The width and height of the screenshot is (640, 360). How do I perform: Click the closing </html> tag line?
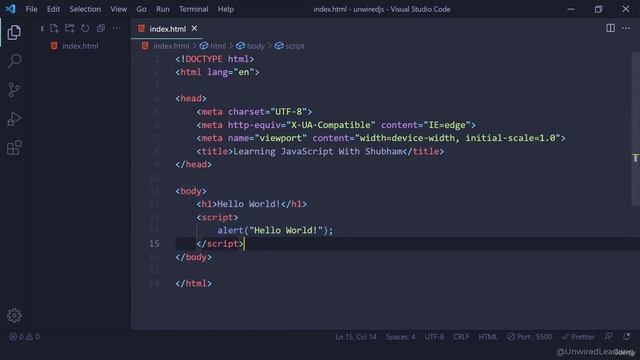pos(193,283)
